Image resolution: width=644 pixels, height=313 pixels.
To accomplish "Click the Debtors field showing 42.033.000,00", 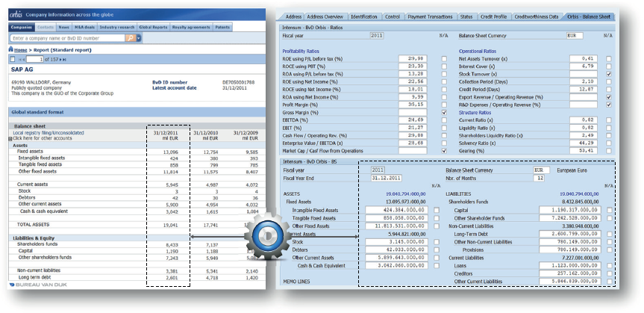I will click(397, 250).
